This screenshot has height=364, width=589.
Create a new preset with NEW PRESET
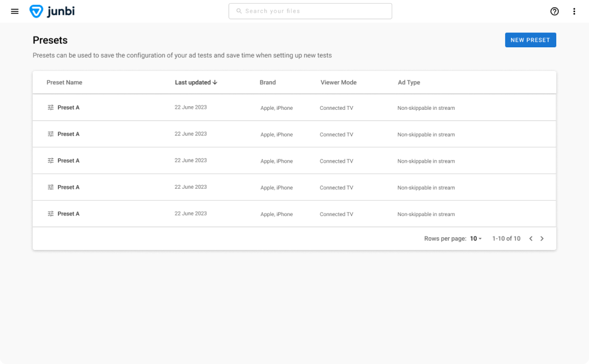click(x=530, y=40)
